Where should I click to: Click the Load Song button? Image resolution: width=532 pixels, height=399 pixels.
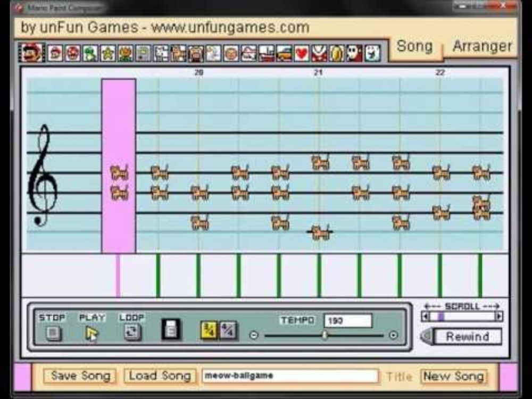(160, 376)
